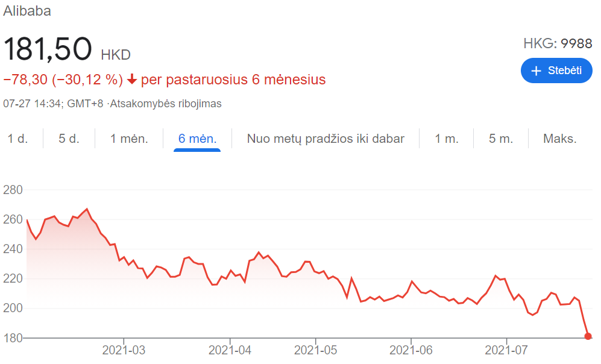Open Nuo metų pradžios iki dabar range
Screen dimensions: 601x364
(326, 139)
